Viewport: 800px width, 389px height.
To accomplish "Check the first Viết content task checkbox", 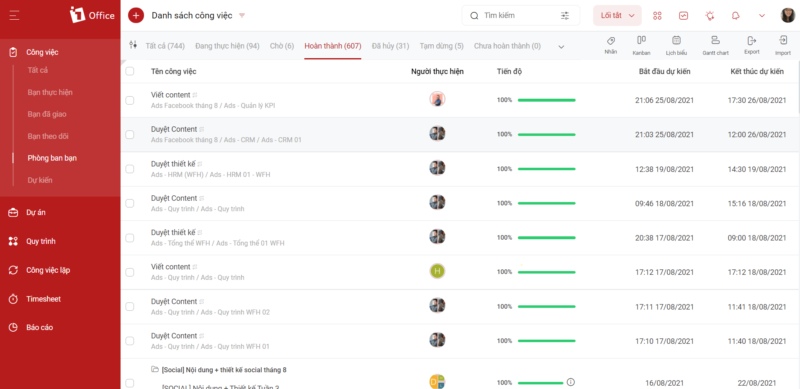I will (x=130, y=101).
